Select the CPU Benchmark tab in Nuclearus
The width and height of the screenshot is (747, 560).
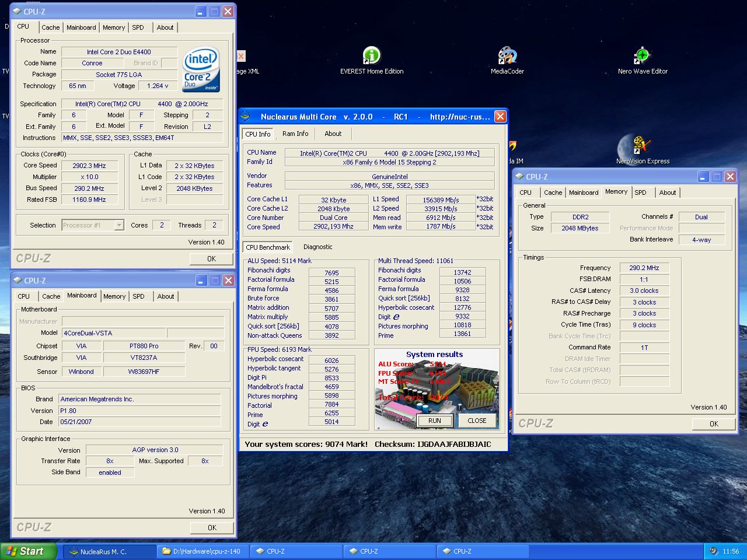[x=268, y=247]
